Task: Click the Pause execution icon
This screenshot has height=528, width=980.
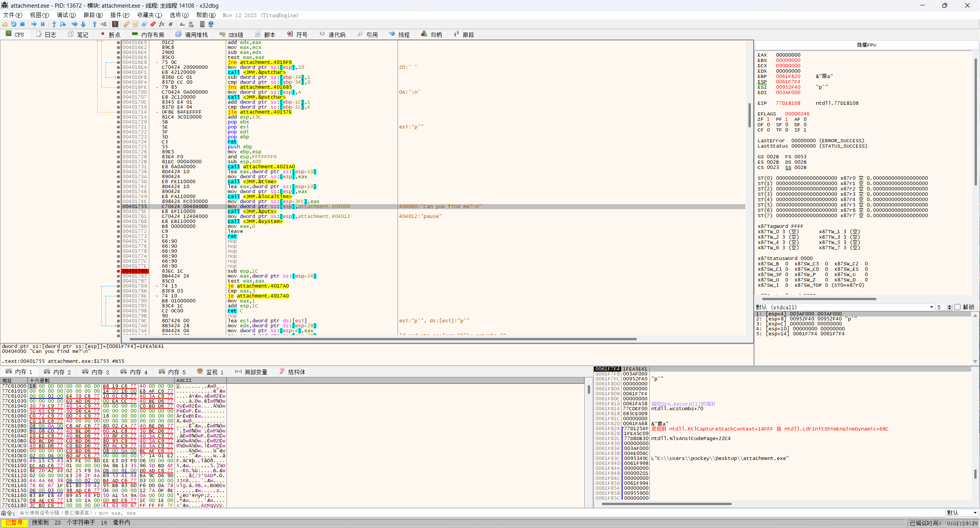Action: tap(42, 24)
